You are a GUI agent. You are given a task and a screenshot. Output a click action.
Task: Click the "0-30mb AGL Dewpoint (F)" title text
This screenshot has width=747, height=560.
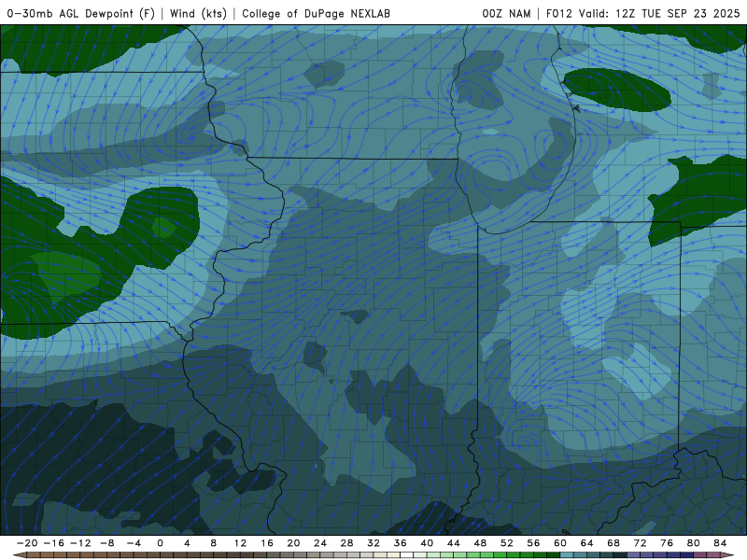81,13
